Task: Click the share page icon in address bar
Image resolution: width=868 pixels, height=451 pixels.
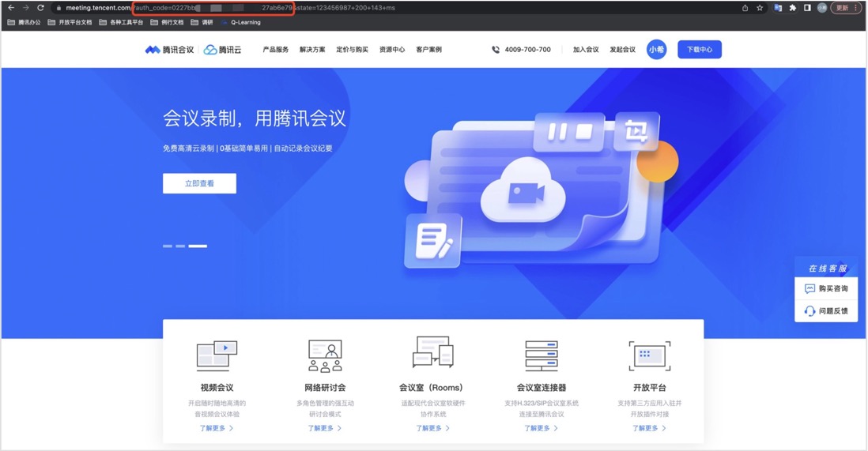Action: 745,8
